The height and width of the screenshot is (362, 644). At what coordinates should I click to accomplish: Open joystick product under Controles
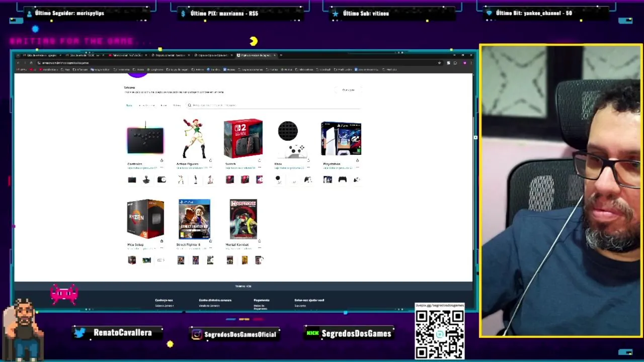[x=146, y=179]
